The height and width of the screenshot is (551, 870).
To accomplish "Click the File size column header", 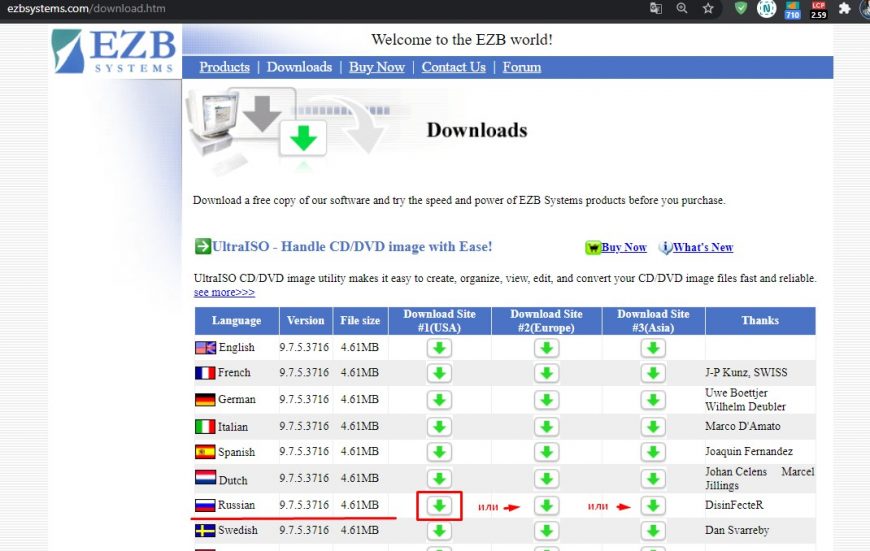I will 360,321.
